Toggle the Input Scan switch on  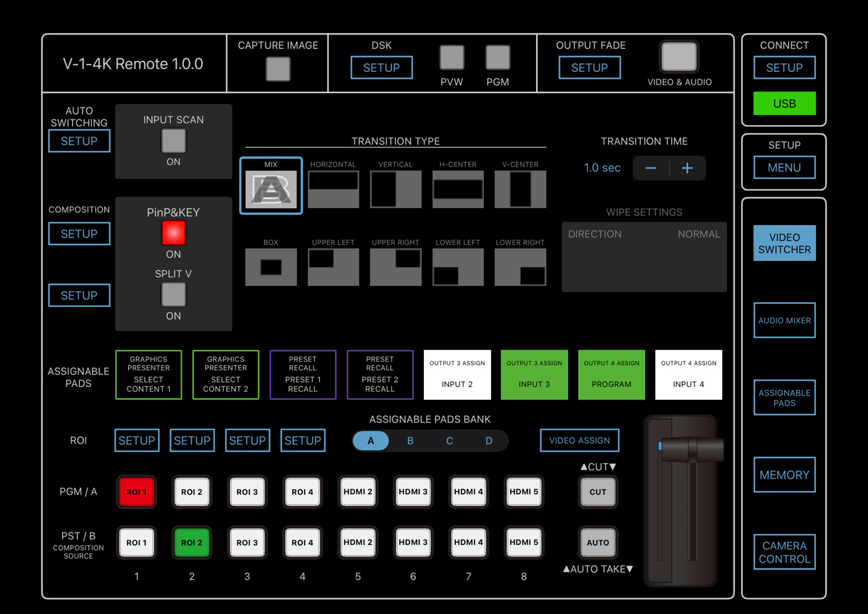(174, 141)
